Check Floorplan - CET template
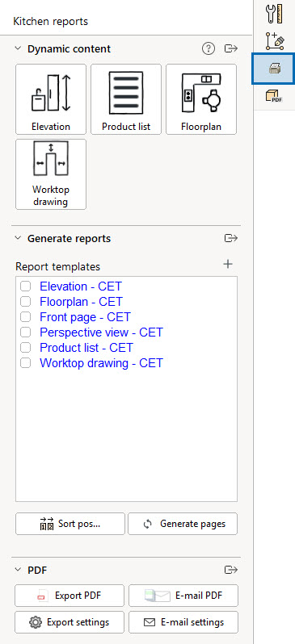The height and width of the screenshot is (644, 295). coord(26,302)
